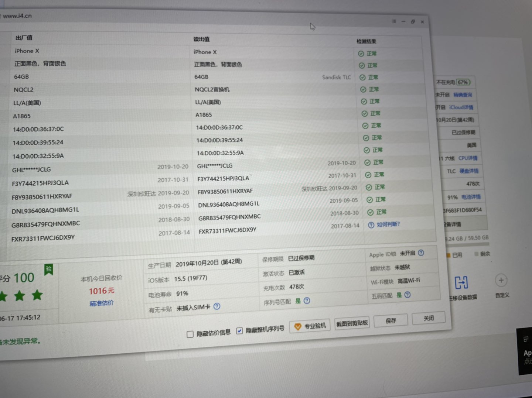Click the help icon next to 五码匹配
The image size is (532, 398).
tap(407, 295)
